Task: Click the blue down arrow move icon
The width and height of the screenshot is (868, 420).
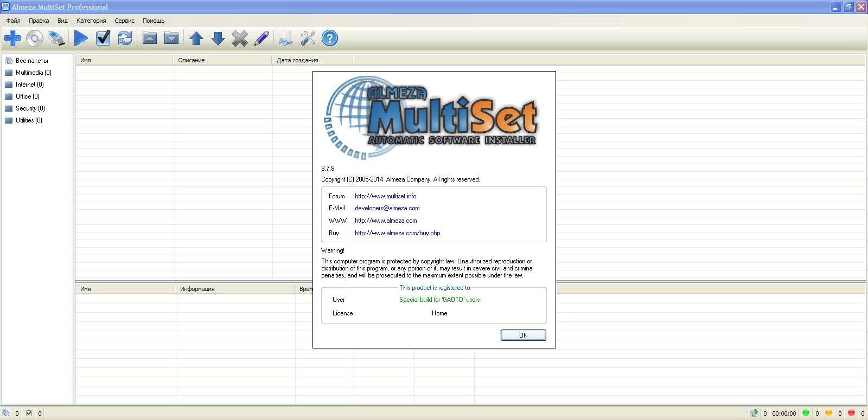Action: tap(218, 38)
